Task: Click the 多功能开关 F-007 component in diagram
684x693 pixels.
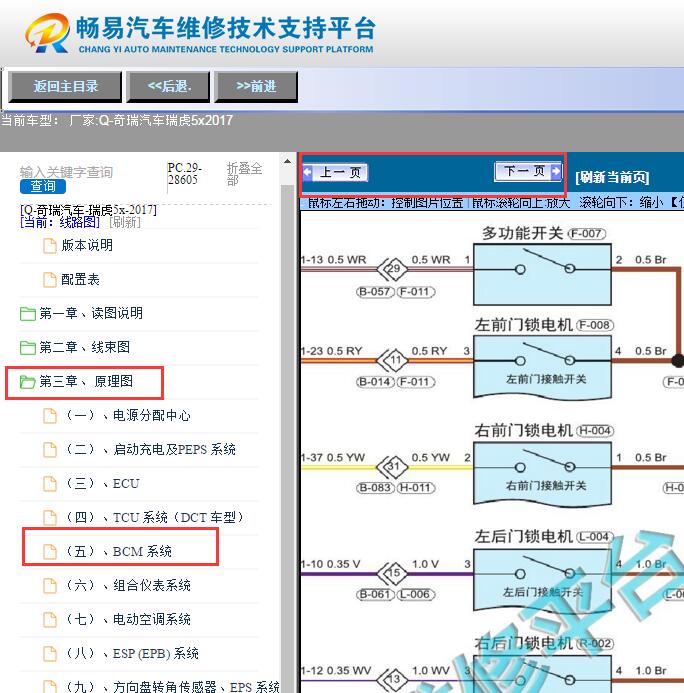Action: [x=542, y=274]
